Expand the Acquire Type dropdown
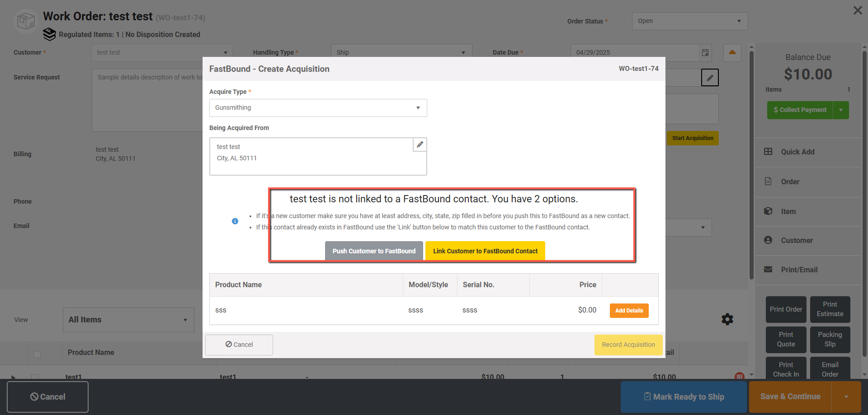Viewport: 868px width, 415px height. [418, 108]
